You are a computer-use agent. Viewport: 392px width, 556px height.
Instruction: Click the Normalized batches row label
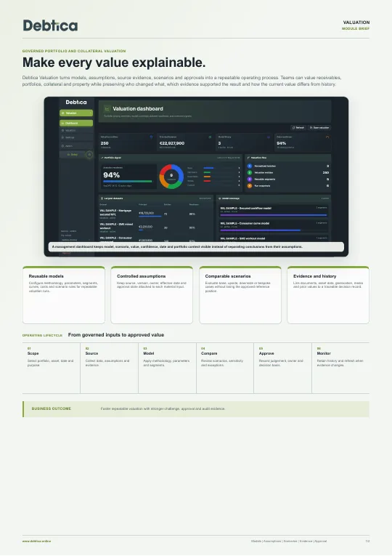click(x=265, y=166)
